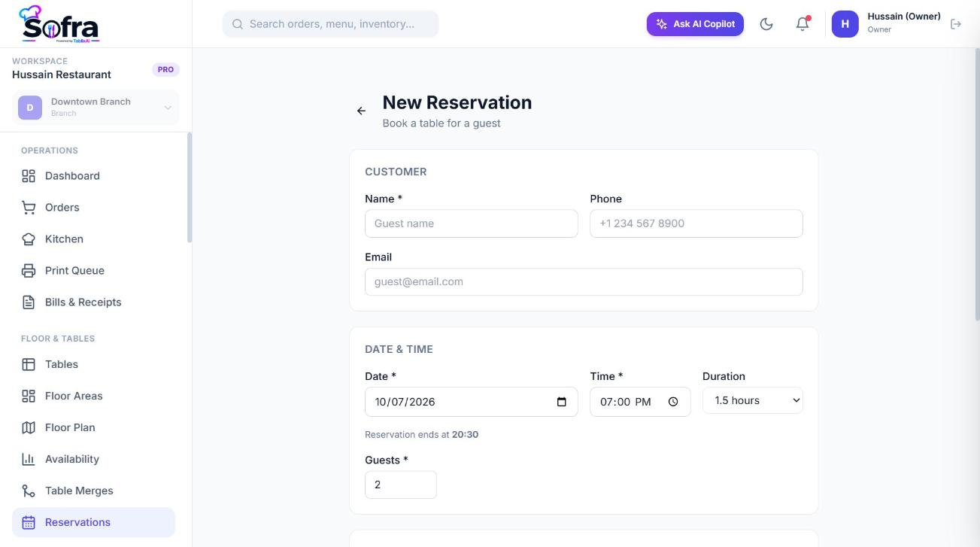
Task: Click the Ask AI Copilot button
Action: tap(696, 24)
